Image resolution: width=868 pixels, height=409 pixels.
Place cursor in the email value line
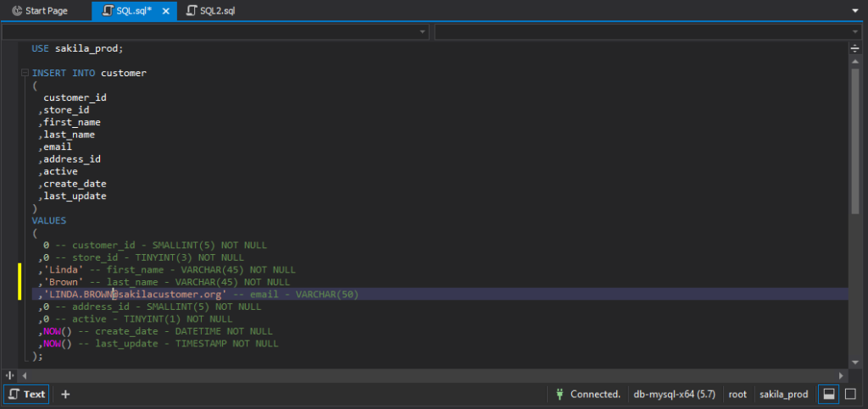tap(170, 294)
